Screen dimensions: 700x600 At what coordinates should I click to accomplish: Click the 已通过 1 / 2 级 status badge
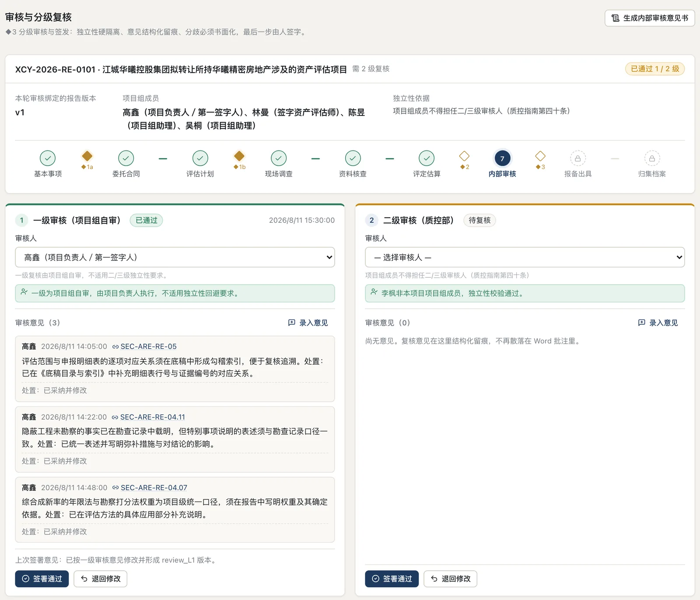[655, 69]
